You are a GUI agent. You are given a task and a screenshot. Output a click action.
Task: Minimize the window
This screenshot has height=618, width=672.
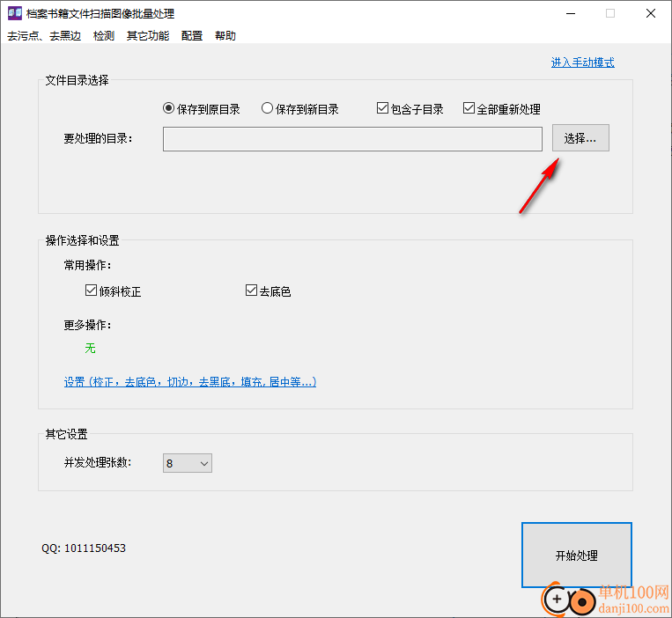571,14
